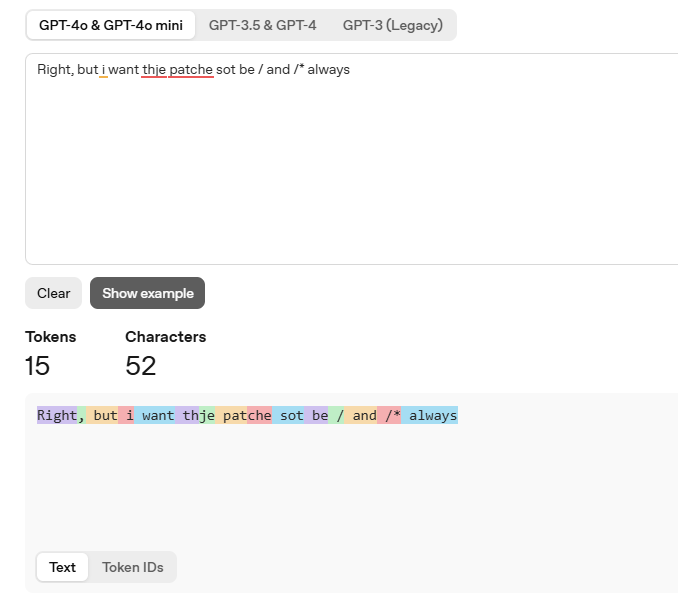Click the highlighted "sot" token in output

click(289, 415)
